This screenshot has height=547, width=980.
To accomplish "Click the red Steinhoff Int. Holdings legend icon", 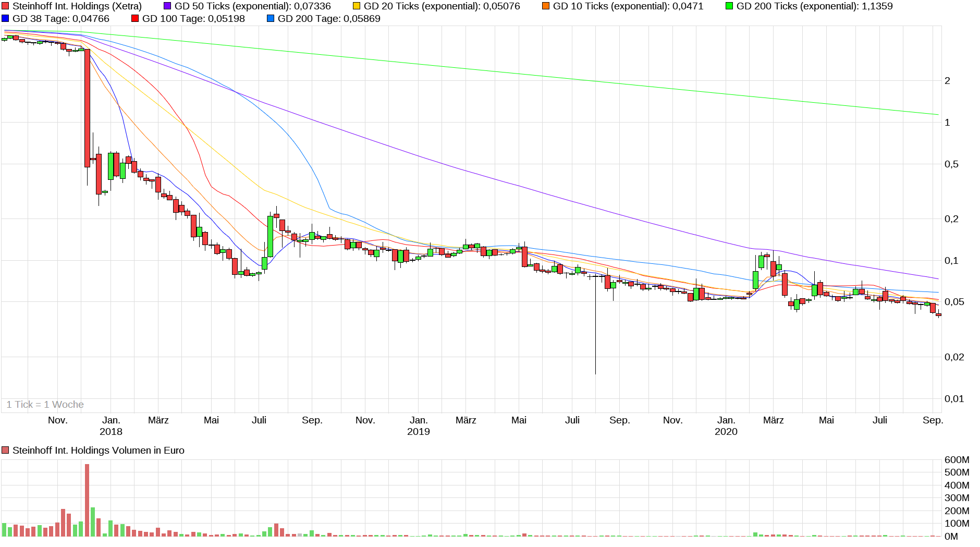I will tap(6, 7).
